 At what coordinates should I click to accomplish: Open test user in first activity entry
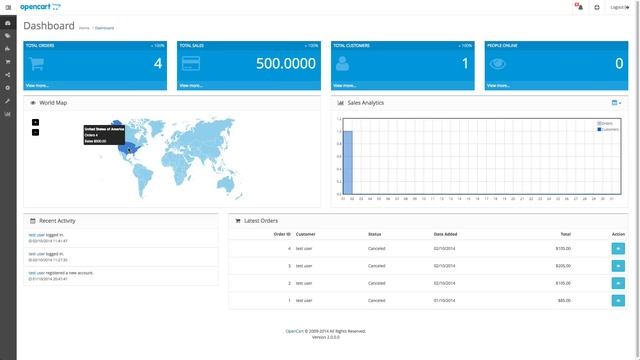36,235
